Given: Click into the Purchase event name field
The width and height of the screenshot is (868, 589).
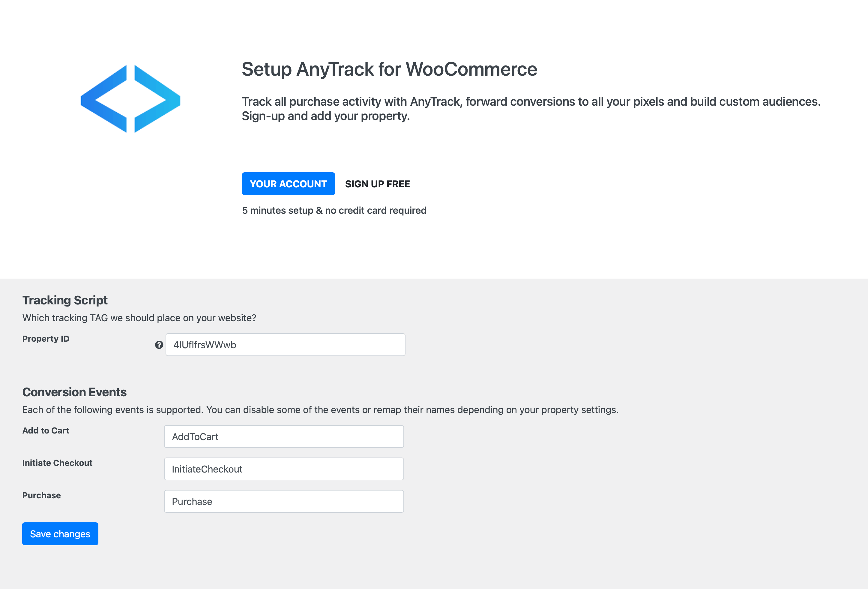Looking at the screenshot, I should pyautogui.click(x=284, y=502).
